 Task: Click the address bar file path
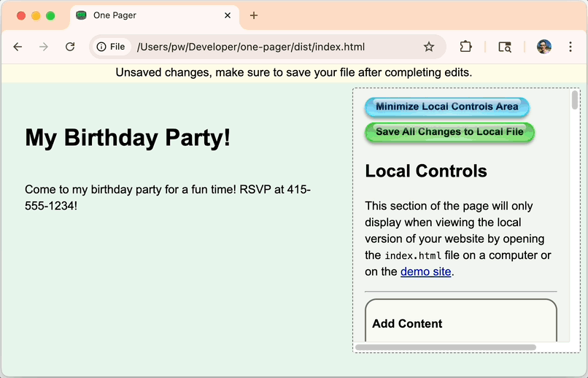(250, 47)
